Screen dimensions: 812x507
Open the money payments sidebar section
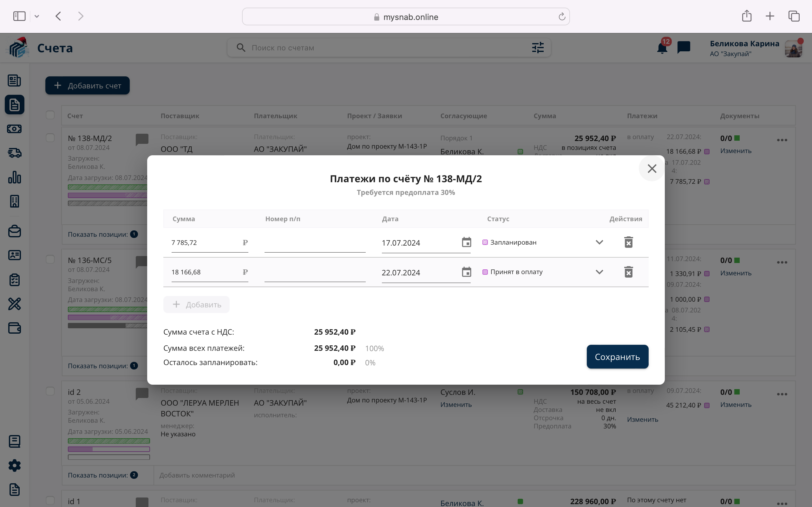click(x=14, y=129)
